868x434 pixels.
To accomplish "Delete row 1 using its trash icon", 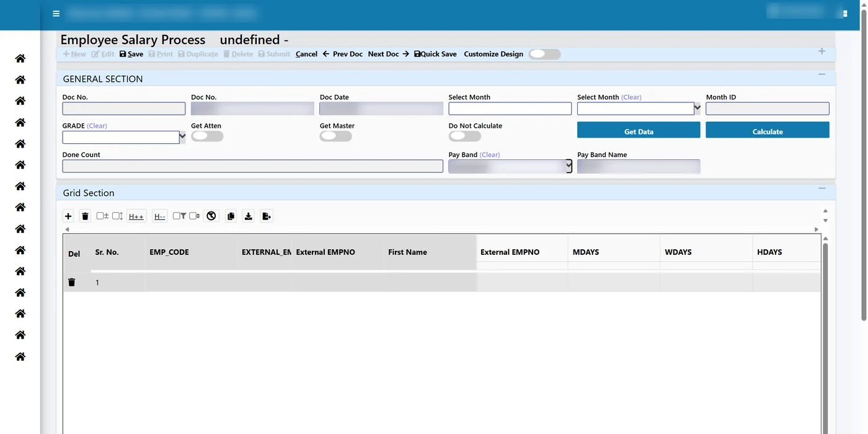I will click(72, 282).
